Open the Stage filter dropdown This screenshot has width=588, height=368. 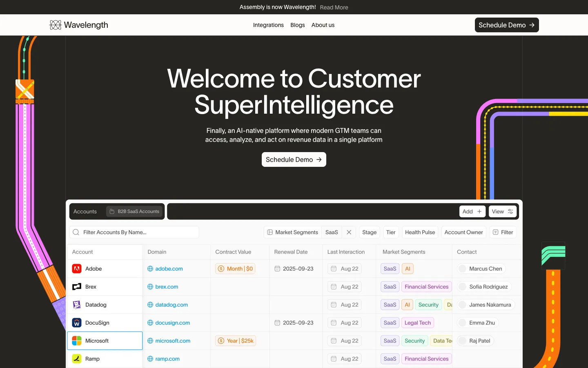click(370, 232)
